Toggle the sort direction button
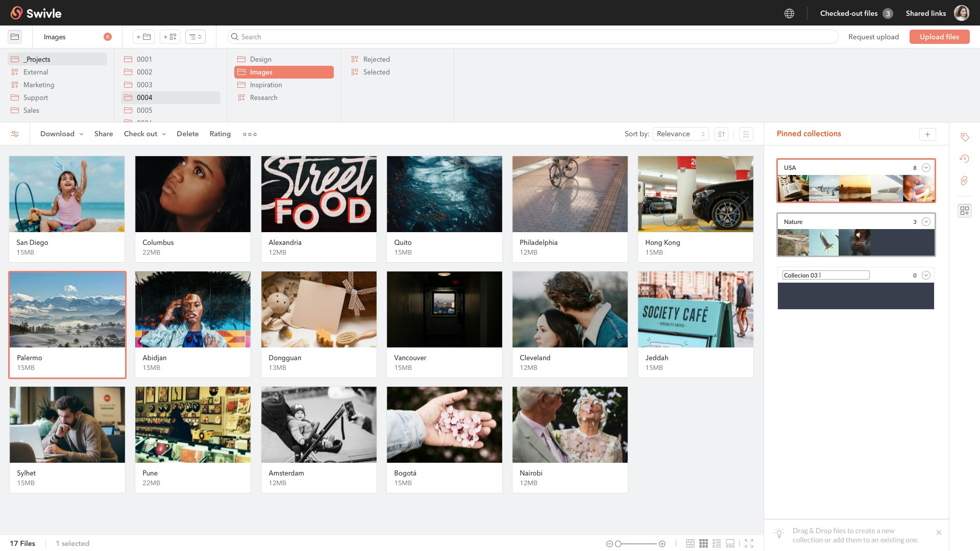The image size is (980, 551). pos(721,134)
